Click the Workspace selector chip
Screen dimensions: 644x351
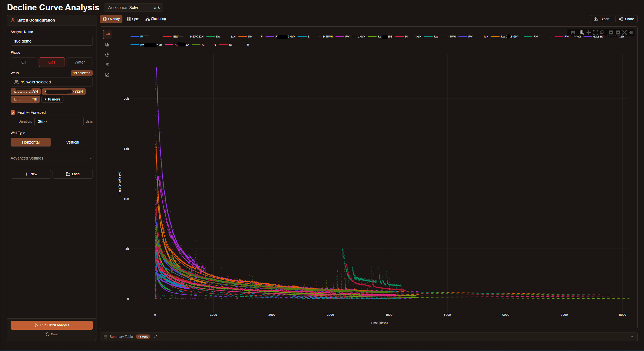[133, 8]
